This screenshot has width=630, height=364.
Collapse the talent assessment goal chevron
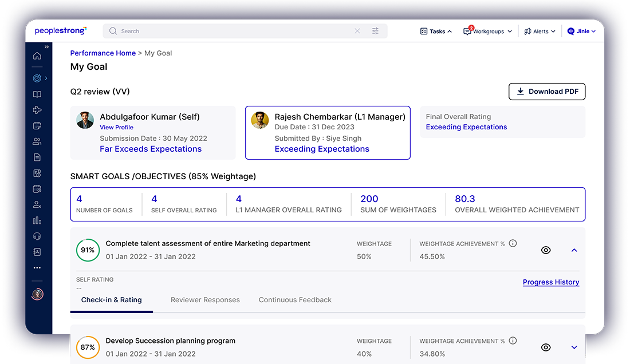574,250
